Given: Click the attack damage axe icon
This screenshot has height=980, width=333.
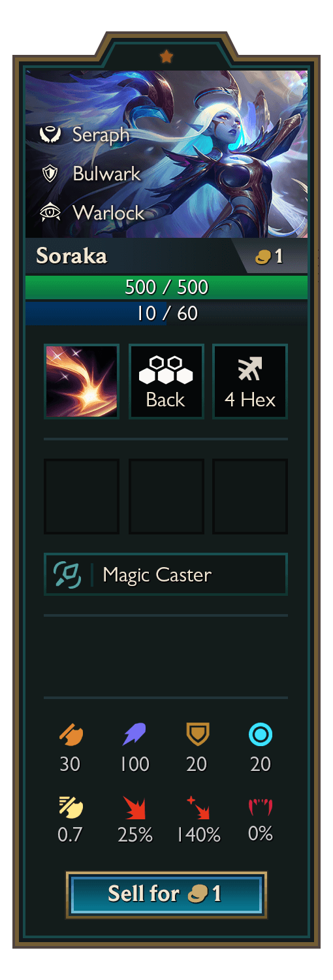Looking at the screenshot, I should point(71,735).
